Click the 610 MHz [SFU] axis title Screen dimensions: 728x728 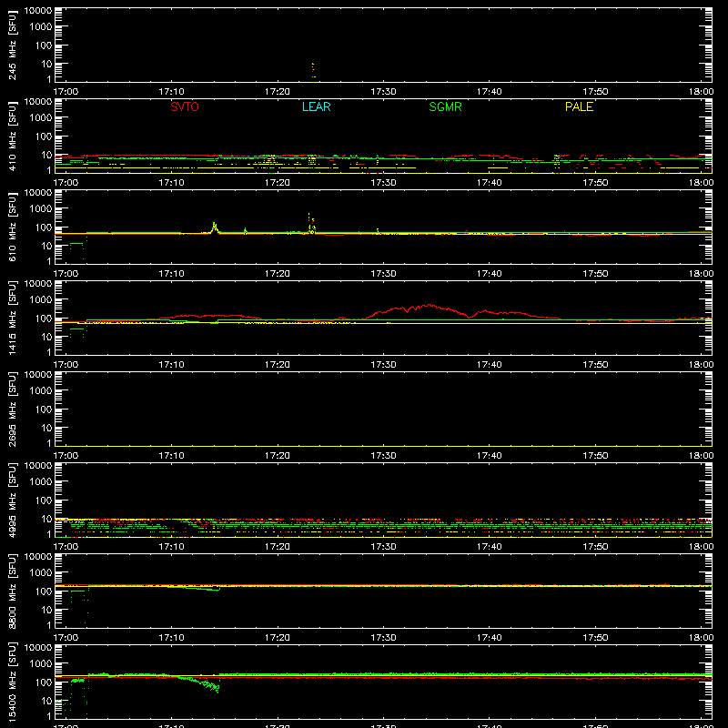pyautogui.click(x=12, y=227)
